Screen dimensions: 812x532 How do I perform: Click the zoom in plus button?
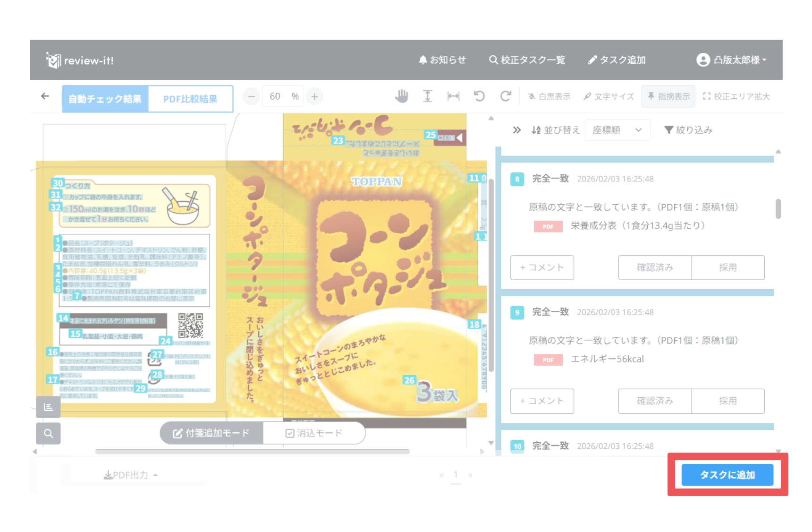pyautogui.click(x=314, y=96)
